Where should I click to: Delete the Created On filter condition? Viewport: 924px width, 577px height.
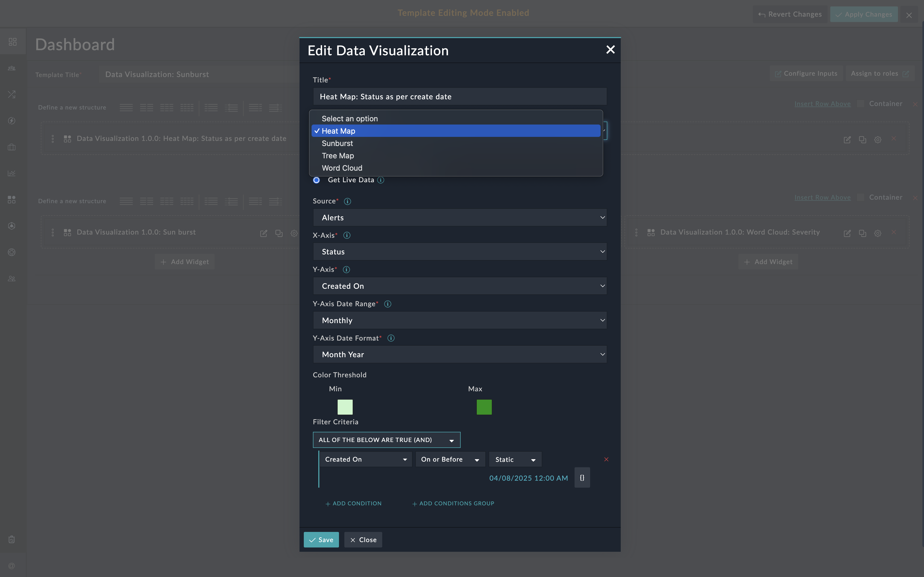(606, 459)
